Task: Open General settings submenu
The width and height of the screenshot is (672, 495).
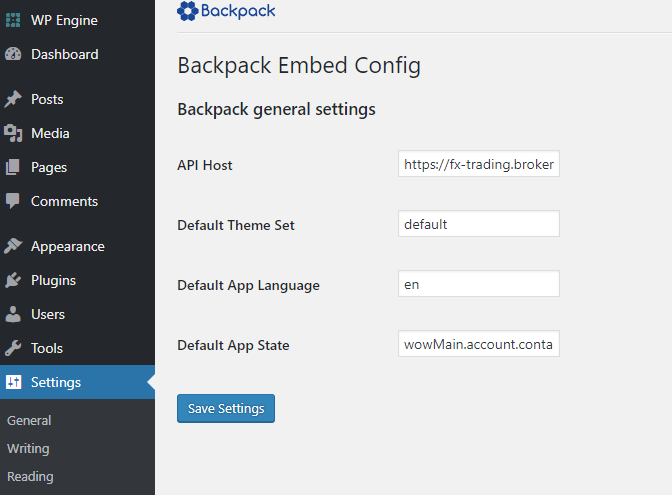Action: (x=29, y=420)
